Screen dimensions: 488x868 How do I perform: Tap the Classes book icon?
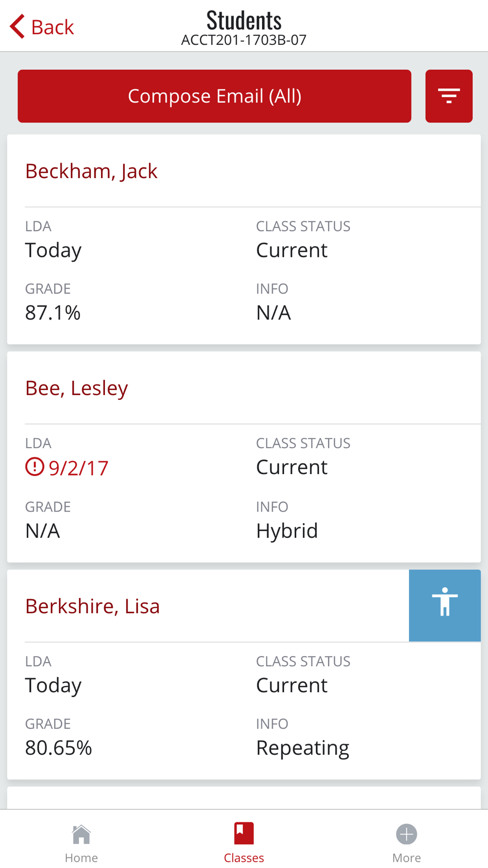(x=244, y=833)
